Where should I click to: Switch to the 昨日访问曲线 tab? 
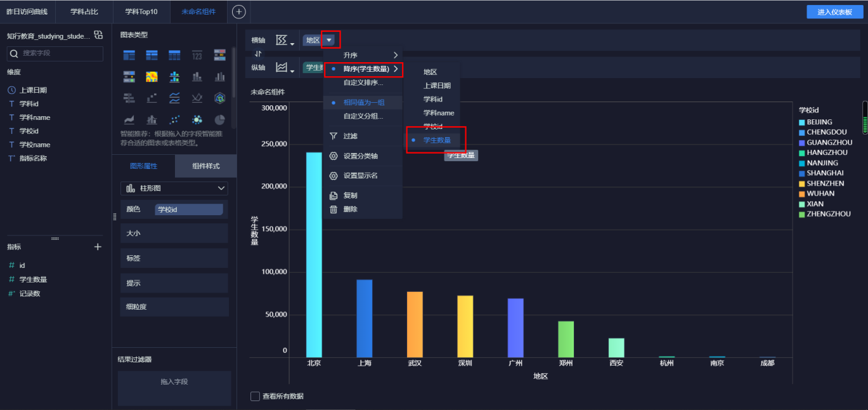point(27,11)
